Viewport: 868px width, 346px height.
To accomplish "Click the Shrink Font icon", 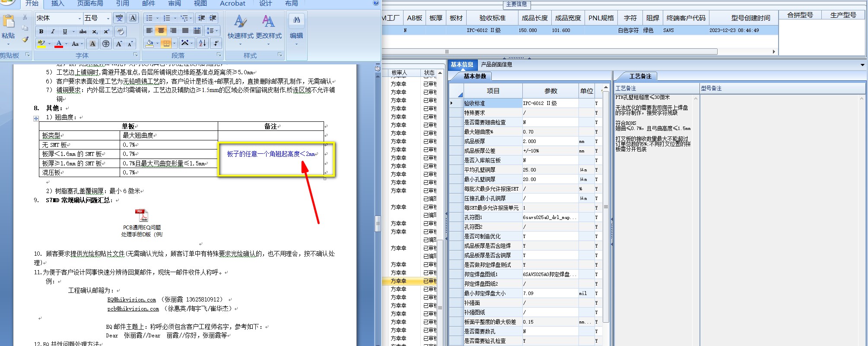I will coord(130,44).
